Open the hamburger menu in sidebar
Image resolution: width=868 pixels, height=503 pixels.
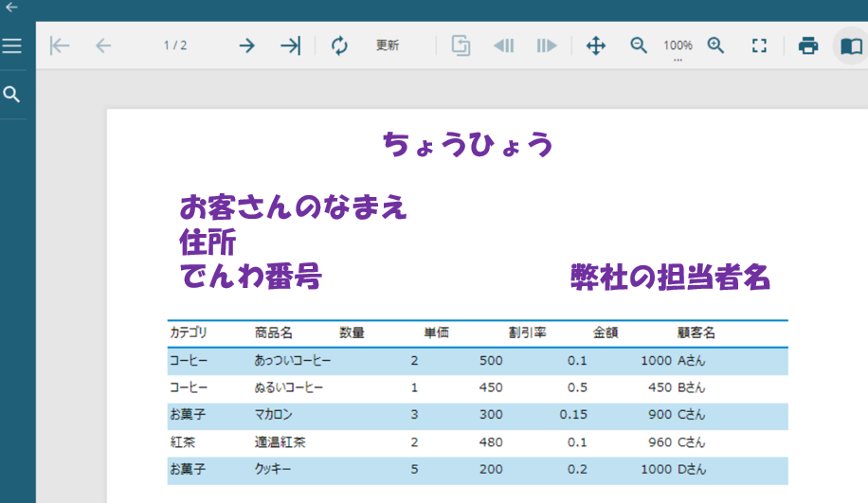tap(12, 45)
